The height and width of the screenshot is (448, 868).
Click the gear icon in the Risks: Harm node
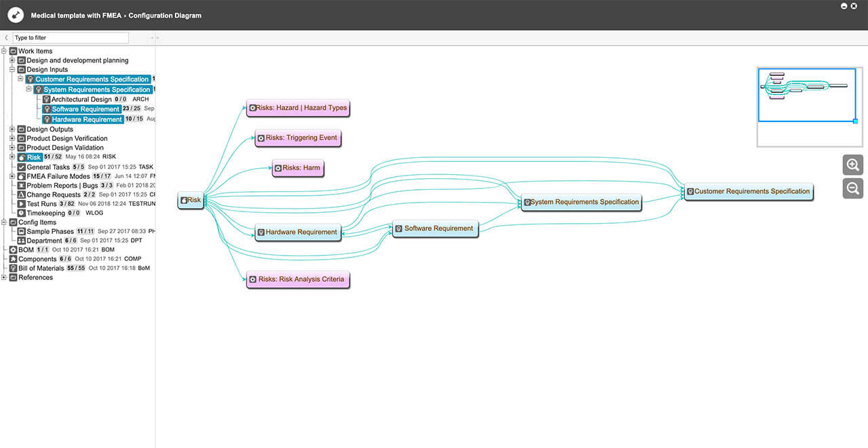[278, 168]
